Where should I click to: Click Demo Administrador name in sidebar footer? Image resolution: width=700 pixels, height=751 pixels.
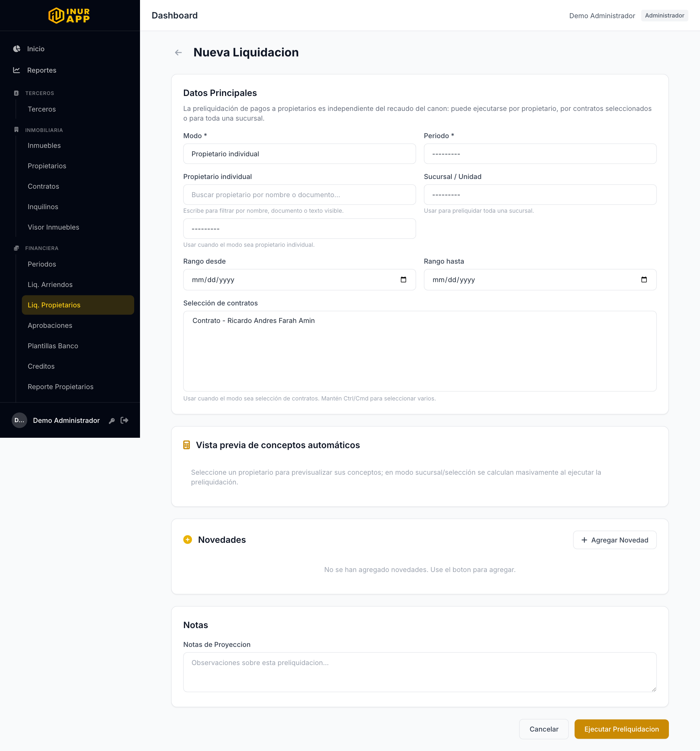coord(66,421)
